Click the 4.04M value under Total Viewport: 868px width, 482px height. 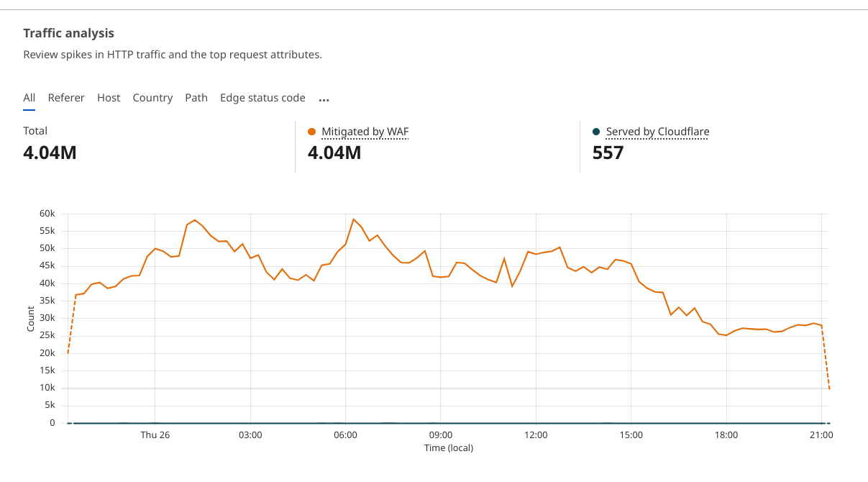pos(50,153)
